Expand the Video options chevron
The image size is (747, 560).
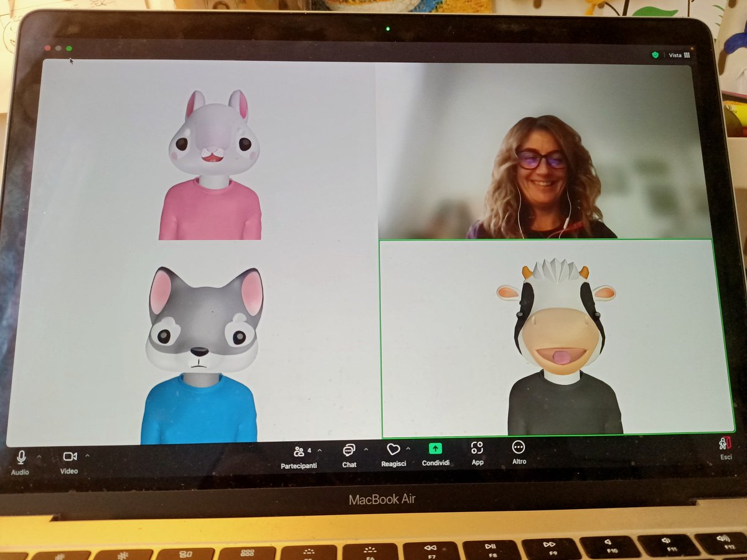87,455
